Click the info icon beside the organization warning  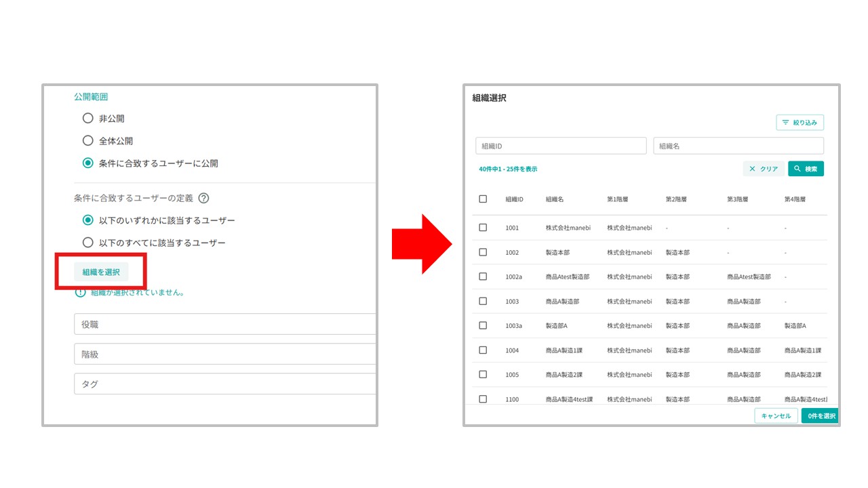pos(81,292)
